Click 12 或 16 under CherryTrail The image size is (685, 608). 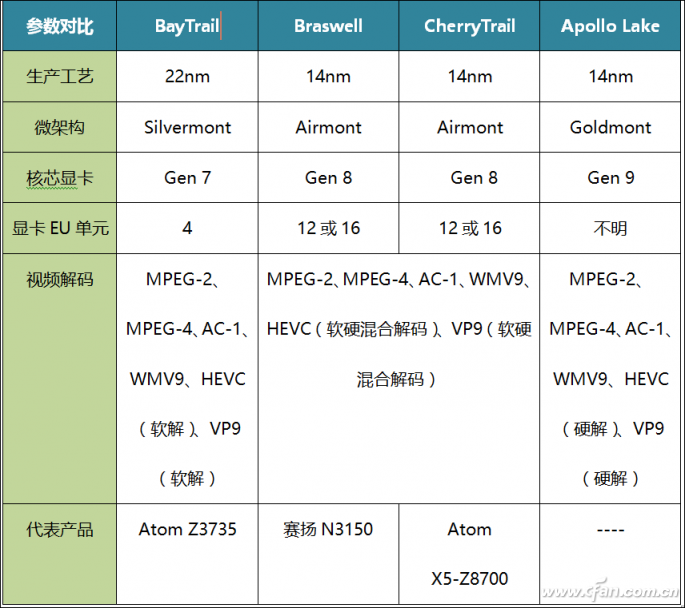[x=469, y=228]
